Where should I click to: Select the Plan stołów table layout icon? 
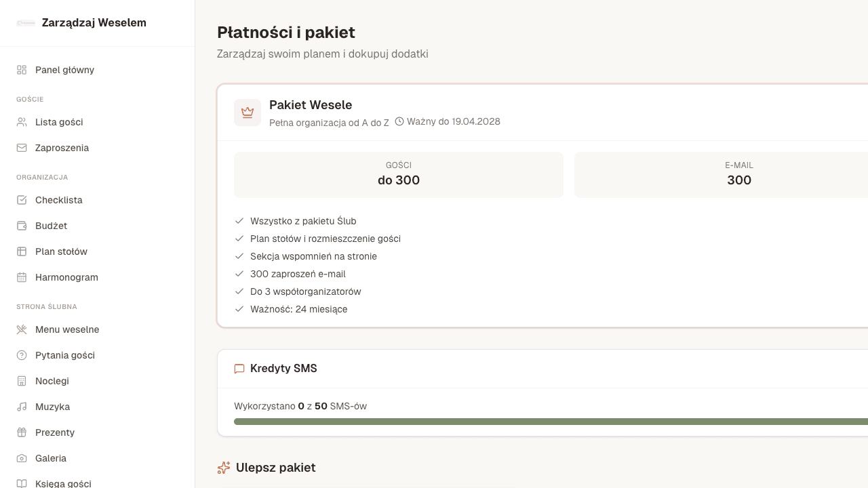click(x=21, y=251)
